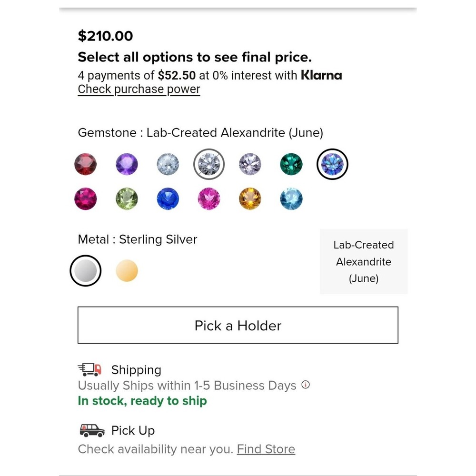Click the selected Alexandrite gemstone swatch
The image size is (476, 476).
(332, 164)
